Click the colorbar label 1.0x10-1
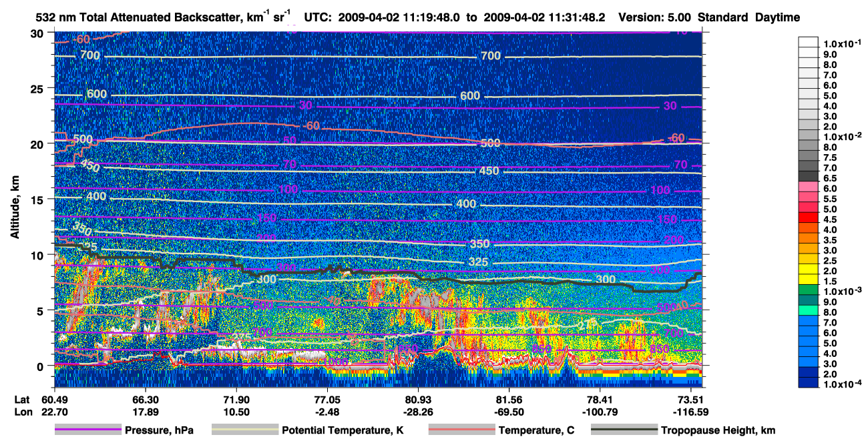 842,43
